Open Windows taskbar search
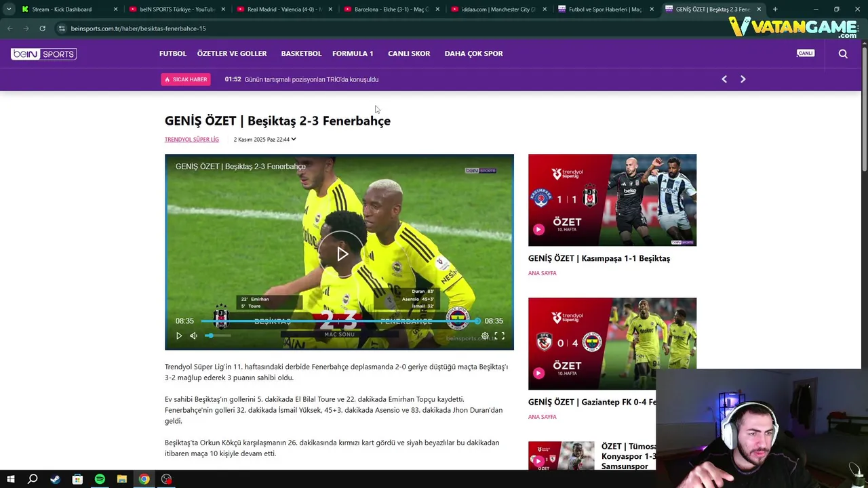 tap(33, 479)
